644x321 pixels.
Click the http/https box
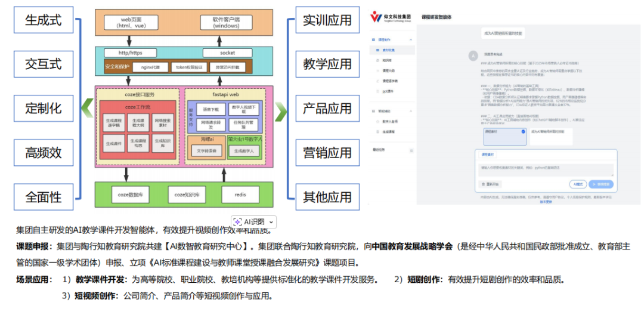131,53
